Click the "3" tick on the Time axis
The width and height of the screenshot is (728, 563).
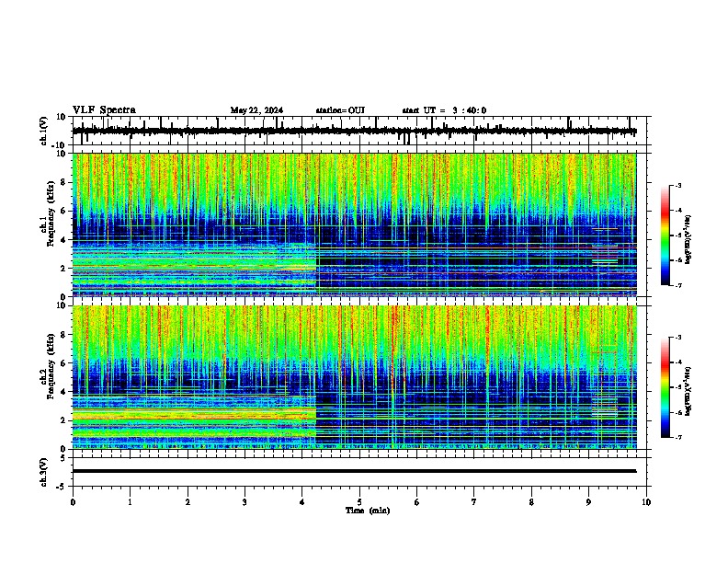coord(245,502)
